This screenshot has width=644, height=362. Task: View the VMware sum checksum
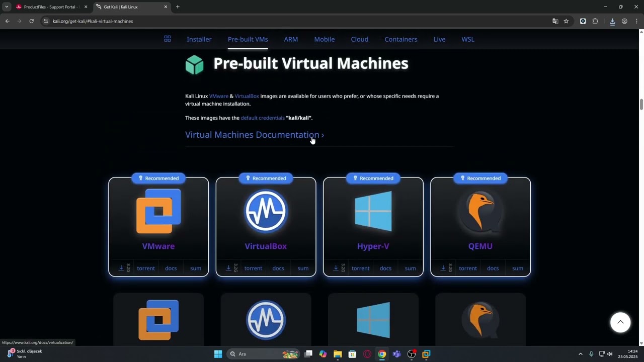(196, 268)
